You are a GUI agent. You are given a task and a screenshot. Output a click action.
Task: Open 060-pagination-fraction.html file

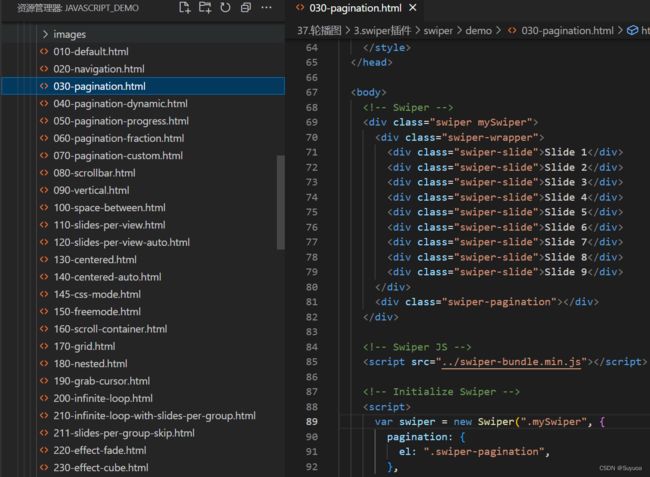point(143,138)
